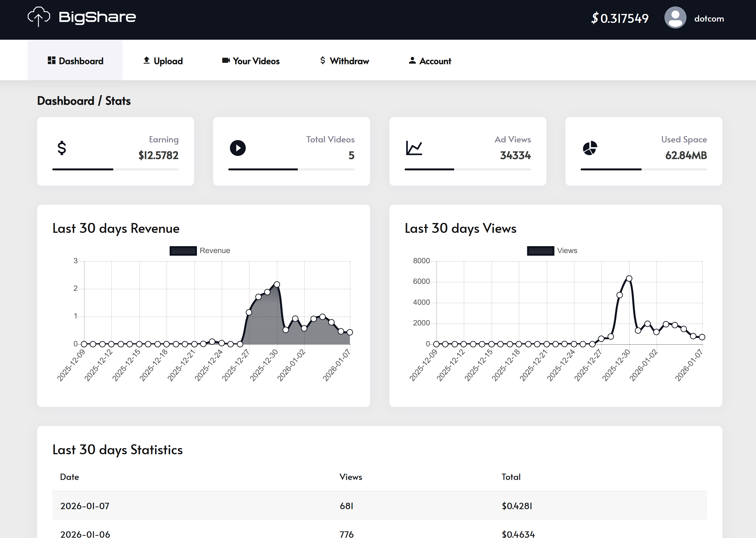Viewport: 756px width, 538px height.
Task: Click the last data point on Revenue chart
Action: coord(350,332)
